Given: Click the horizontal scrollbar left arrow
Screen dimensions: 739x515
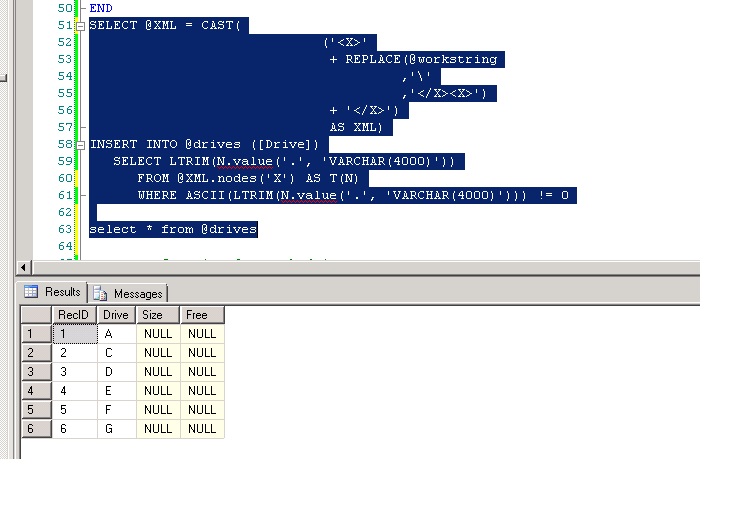Looking at the screenshot, I should point(24,268).
